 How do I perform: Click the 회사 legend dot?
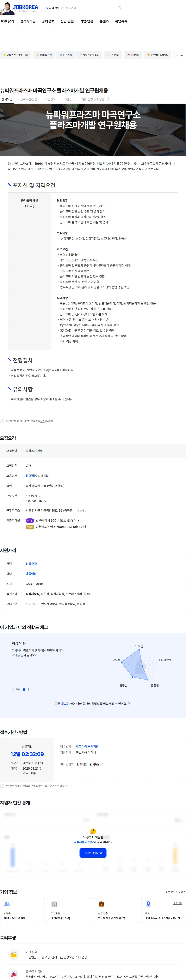tap(13, 689)
